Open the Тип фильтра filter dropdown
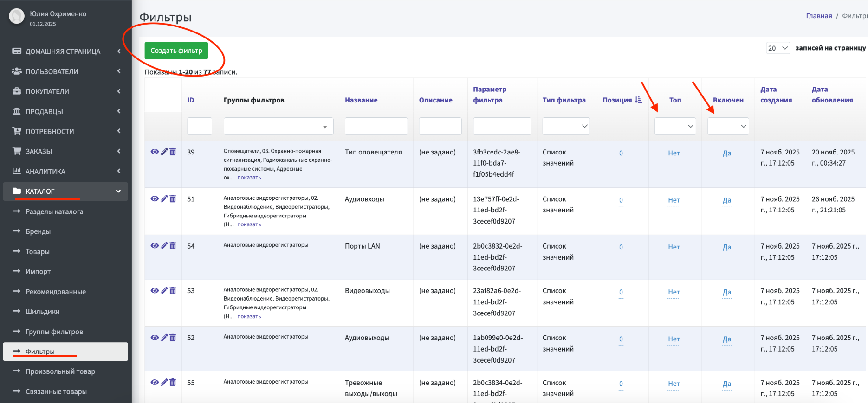The width and height of the screenshot is (868, 403). [x=566, y=126]
